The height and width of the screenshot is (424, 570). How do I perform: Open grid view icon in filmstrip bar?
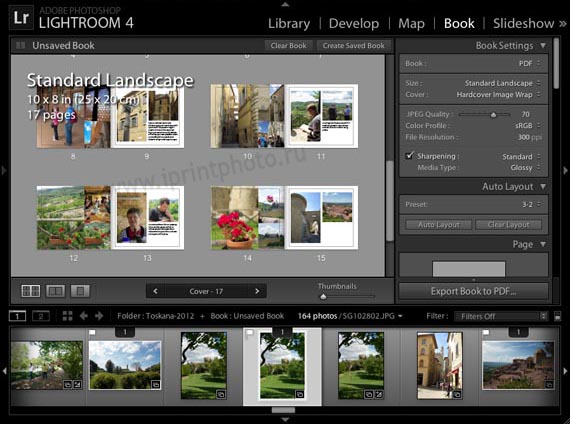click(67, 316)
